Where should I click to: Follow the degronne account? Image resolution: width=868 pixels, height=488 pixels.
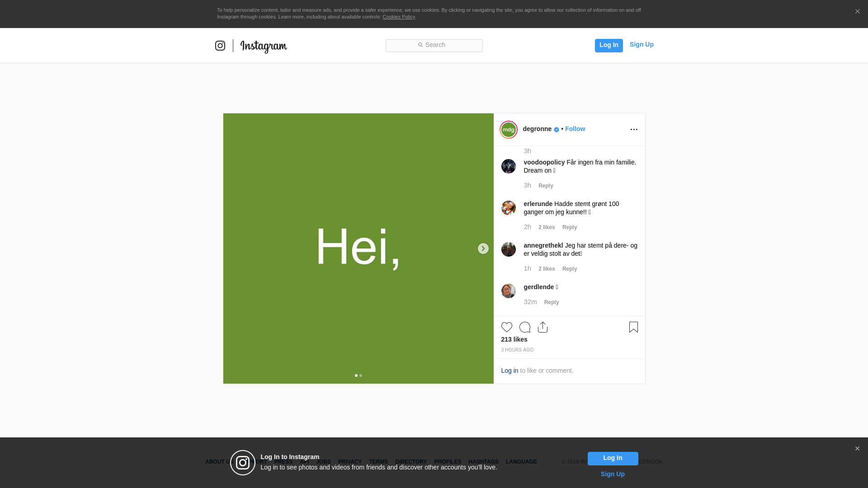[x=575, y=129]
